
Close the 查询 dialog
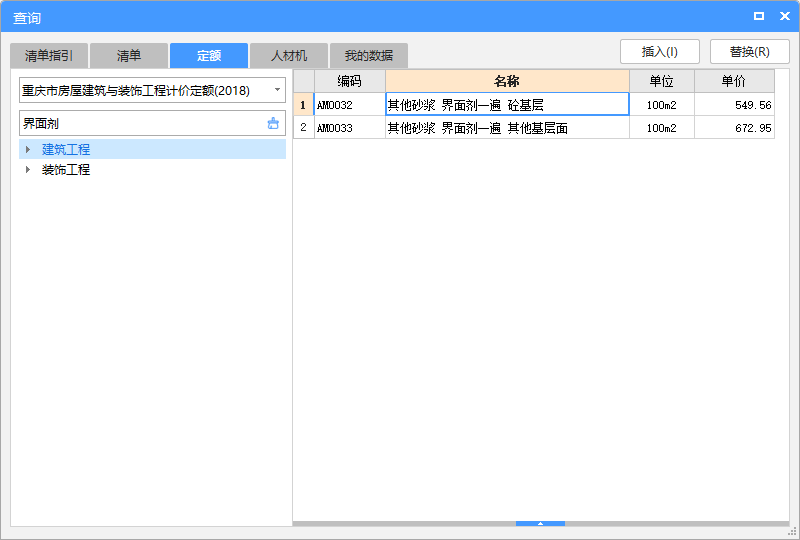click(785, 16)
